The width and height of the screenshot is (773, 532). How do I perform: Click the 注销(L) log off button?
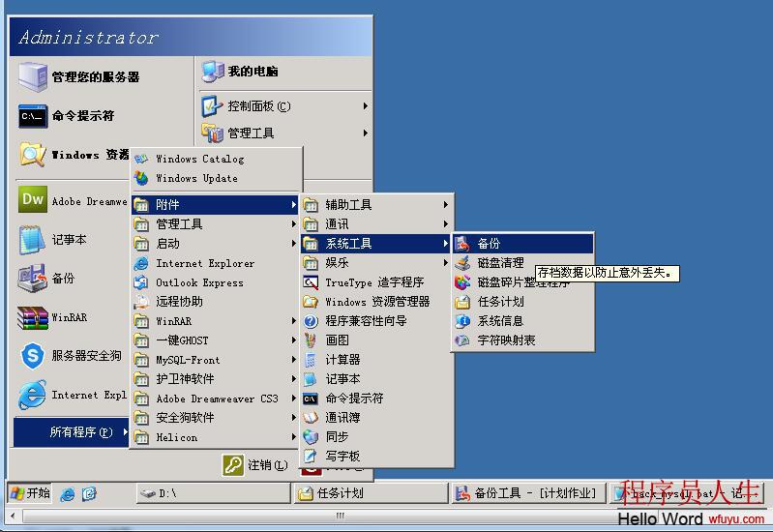click(255, 465)
